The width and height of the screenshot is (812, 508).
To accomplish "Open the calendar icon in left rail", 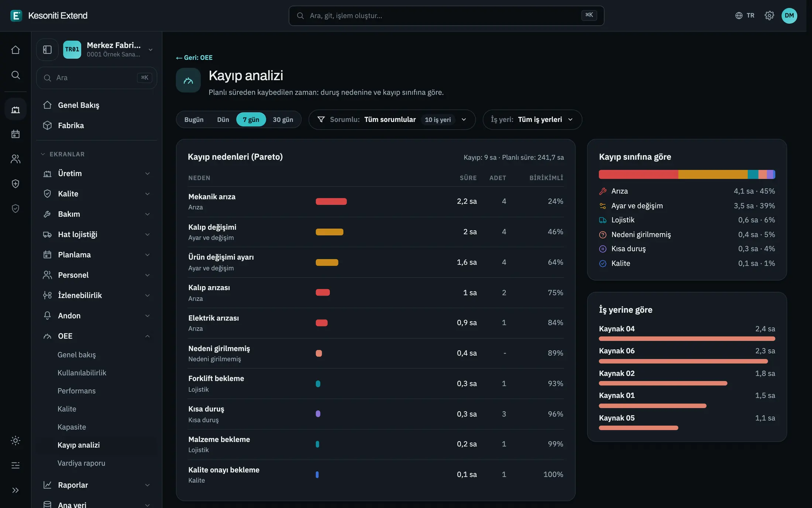I will coord(16,134).
